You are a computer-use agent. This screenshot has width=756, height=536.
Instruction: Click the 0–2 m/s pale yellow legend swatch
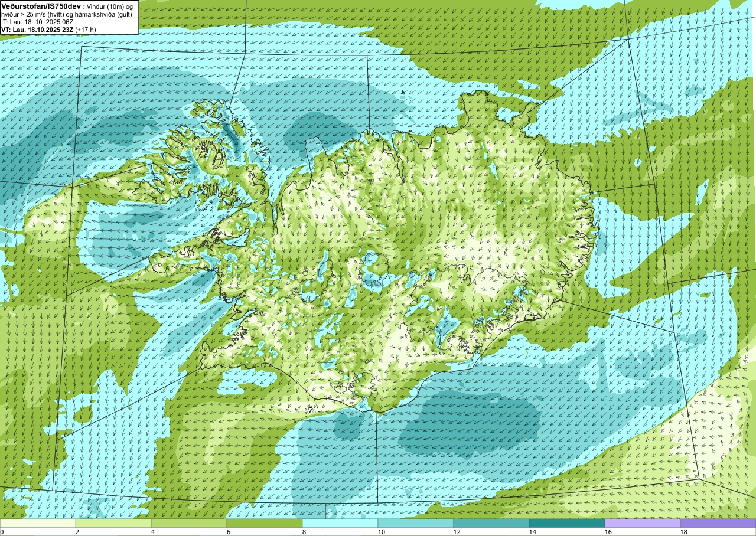(x=38, y=523)
